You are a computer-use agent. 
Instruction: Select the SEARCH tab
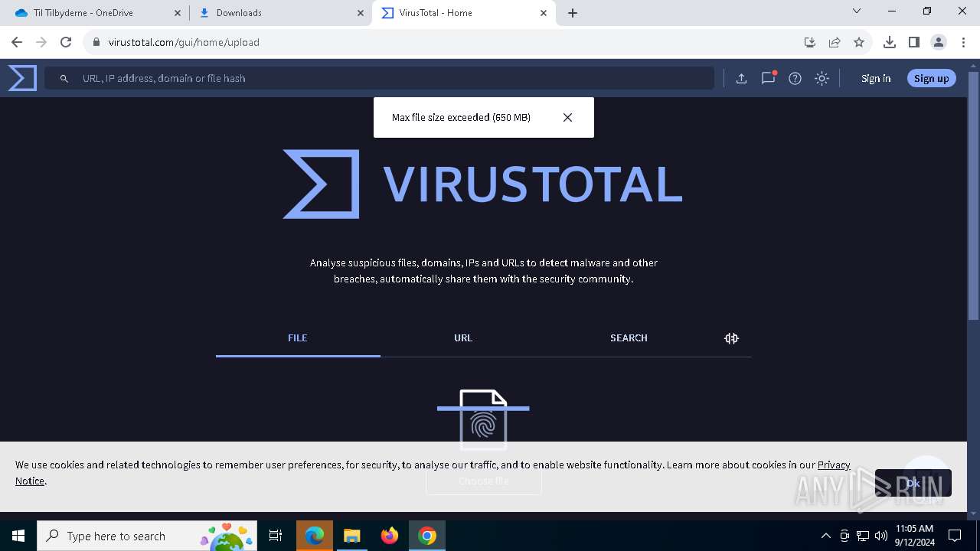629,338
